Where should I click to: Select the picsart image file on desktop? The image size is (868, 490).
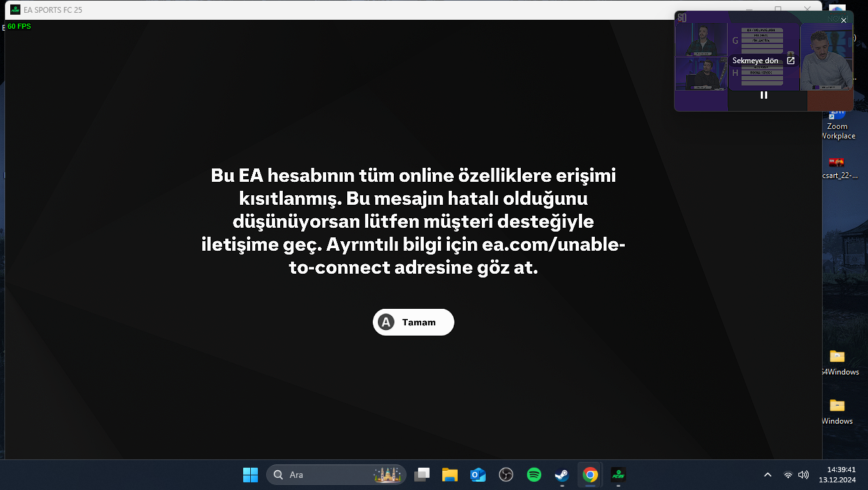pos(837,167)
